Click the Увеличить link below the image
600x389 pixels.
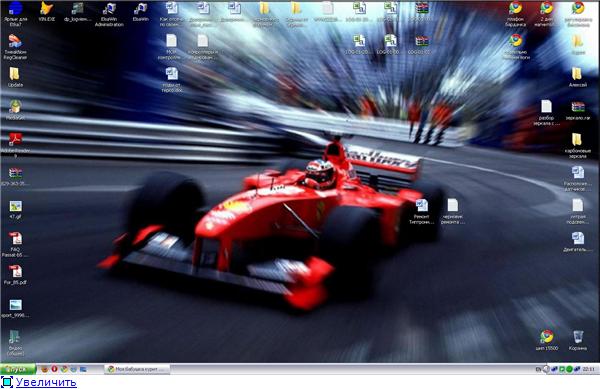coord(46,382)
